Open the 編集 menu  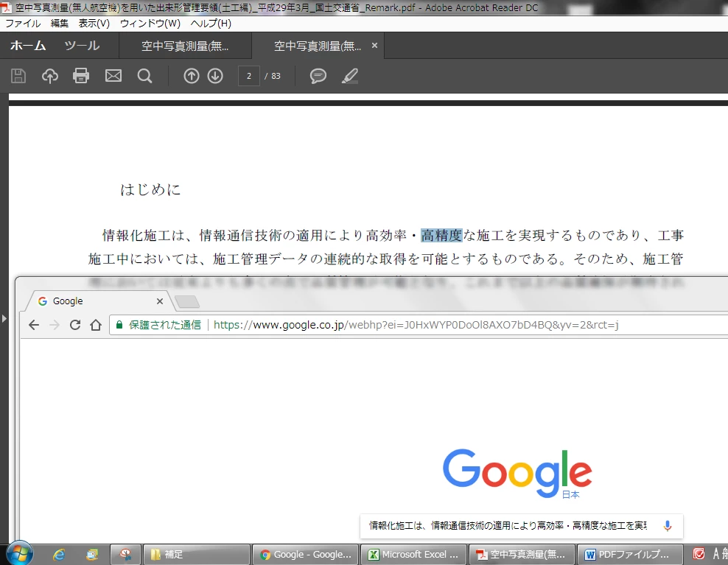[x=60, y=24]
